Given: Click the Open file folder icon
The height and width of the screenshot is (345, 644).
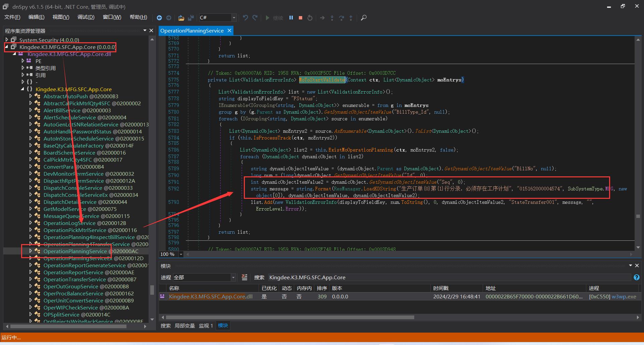Looking at the screenshot, I should pyautogui.click(x=181, y=18).
